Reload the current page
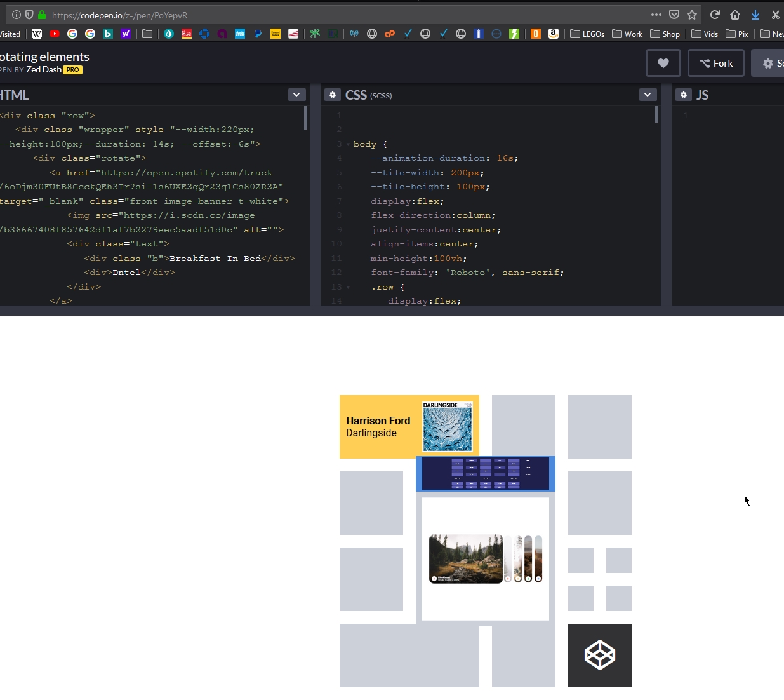Screen dimensions: 784x700 [x=715, y=15]
